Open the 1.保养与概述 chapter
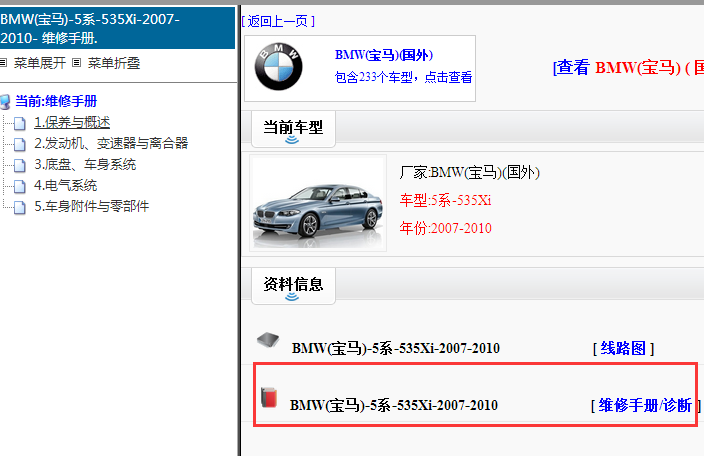704x456 pixels. tap(72, 123)
